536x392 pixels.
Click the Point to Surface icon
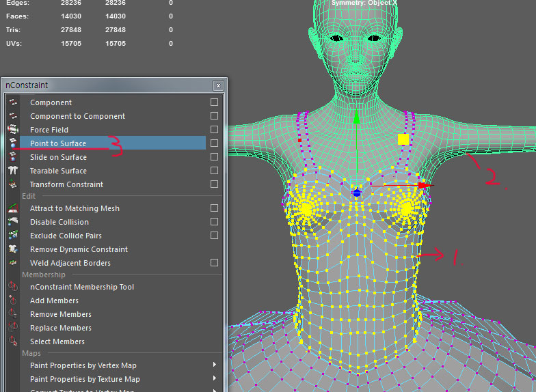pos(13,143)
